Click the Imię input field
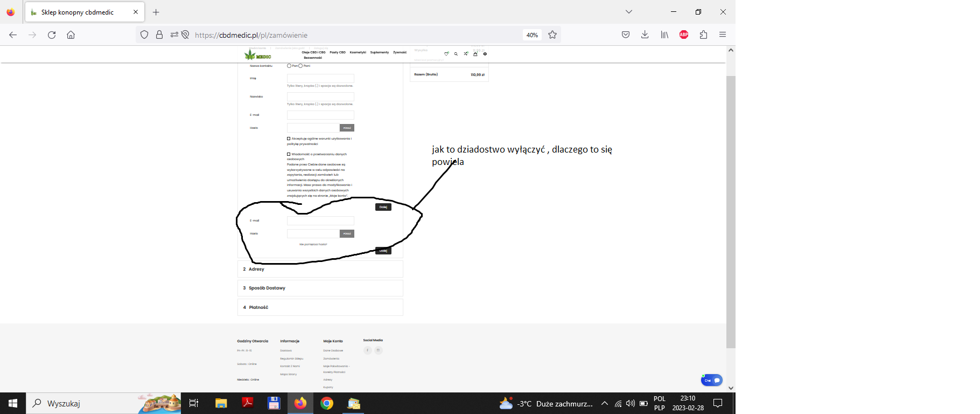 tap(320, 78)
